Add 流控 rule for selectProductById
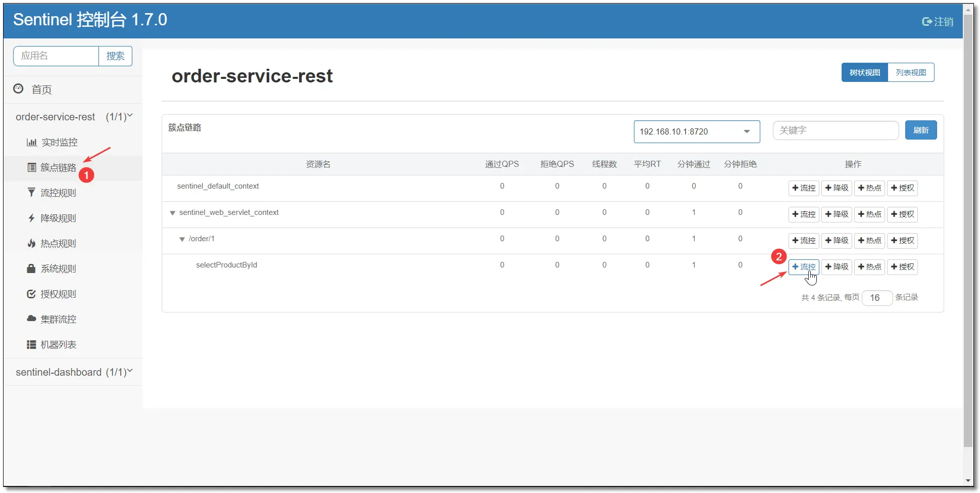 (x=803, y=266)
